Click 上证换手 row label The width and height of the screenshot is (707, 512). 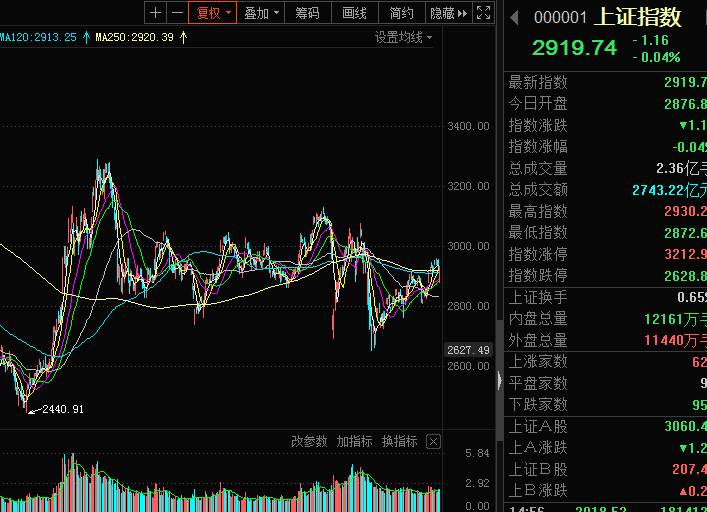tap(538, 297)
